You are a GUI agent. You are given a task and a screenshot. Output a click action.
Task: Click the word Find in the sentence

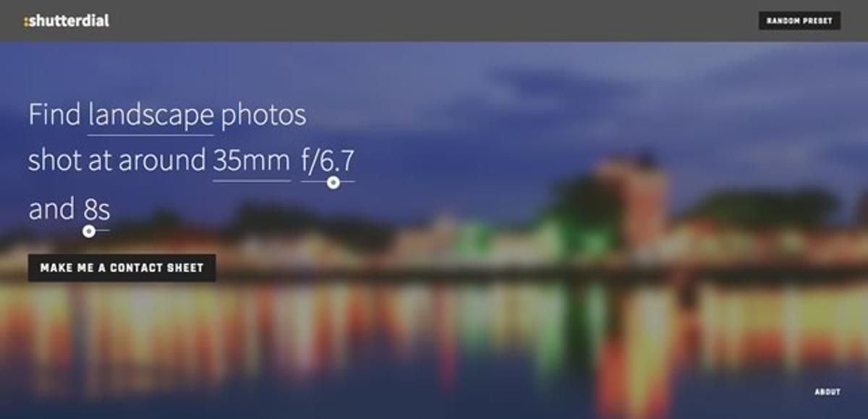54,116
